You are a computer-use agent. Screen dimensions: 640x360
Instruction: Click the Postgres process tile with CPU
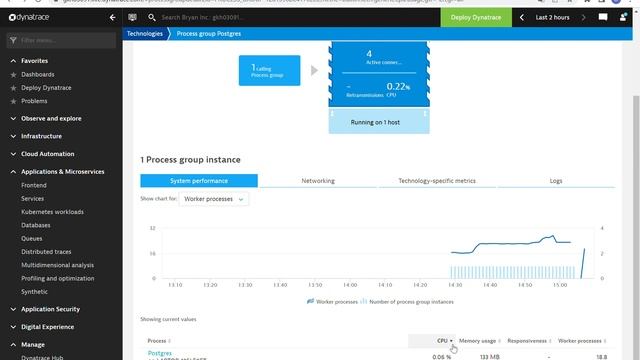pyautogui.click(x=379, y=73)
